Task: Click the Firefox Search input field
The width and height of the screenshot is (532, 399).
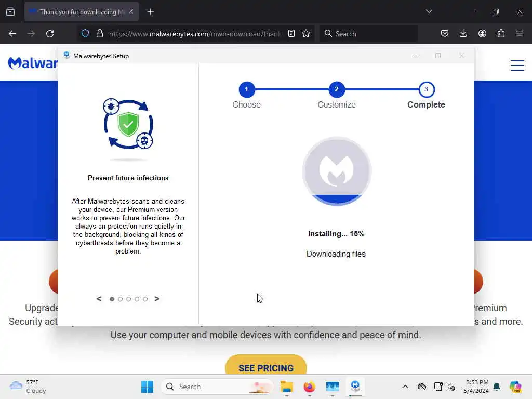Action: coord(368,34)
